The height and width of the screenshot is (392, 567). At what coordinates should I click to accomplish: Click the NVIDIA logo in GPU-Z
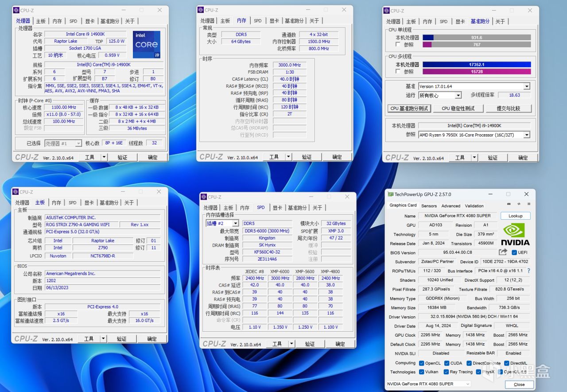click(516, 234)
